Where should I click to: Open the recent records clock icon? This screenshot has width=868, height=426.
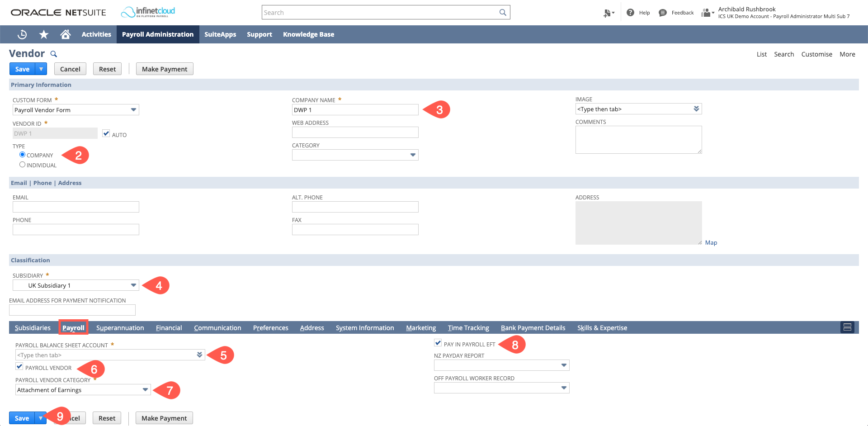[x=22, y=34]
